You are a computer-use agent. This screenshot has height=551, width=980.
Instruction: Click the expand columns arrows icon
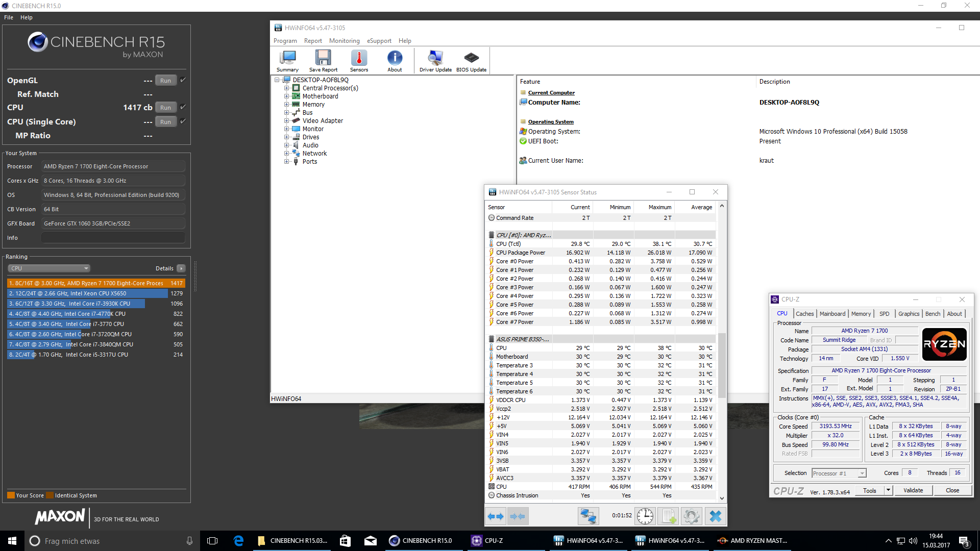pyautogui.click(x=495, y=516)
